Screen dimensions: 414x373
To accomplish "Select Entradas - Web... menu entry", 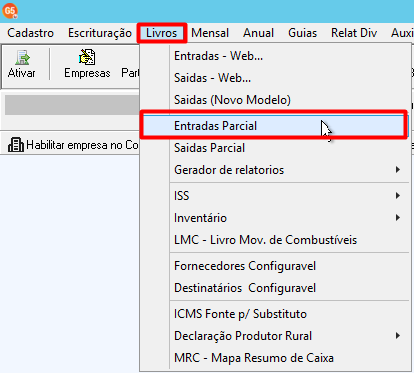I will pyautogui.click(x=275, y=56).
